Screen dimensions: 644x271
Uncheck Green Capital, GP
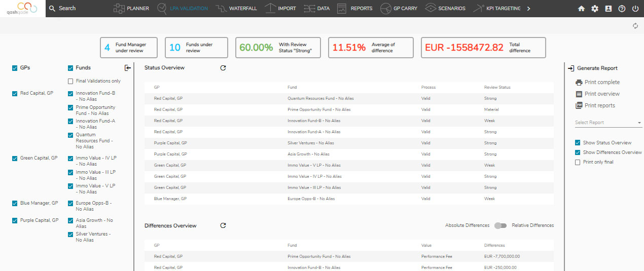pyautogui.click(x=15, y=158)
